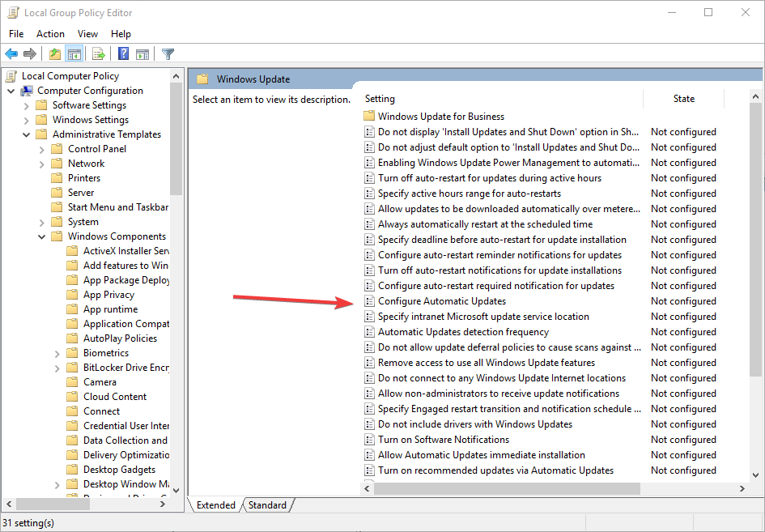
Task: Click the policy icon for Always automatically restart at the scheduled time
Action: pos(369,224)
